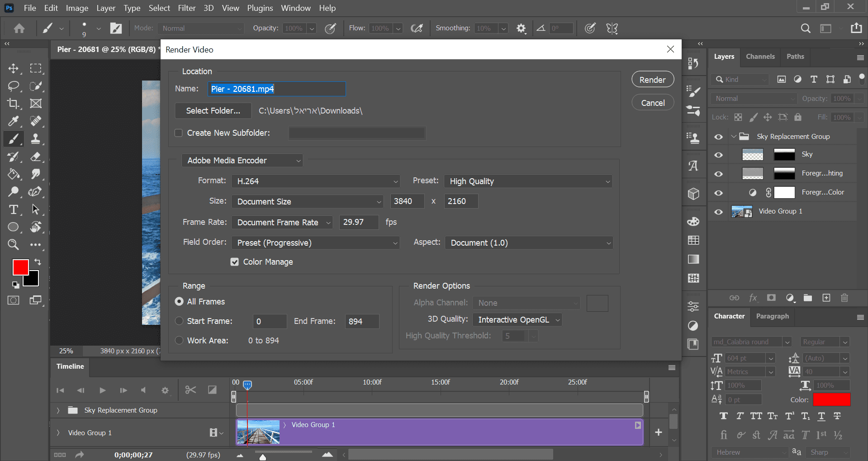This screenshot has height=461, width=868.
Task: Select the Horizontal Type tool
Action: pos(13,209)
